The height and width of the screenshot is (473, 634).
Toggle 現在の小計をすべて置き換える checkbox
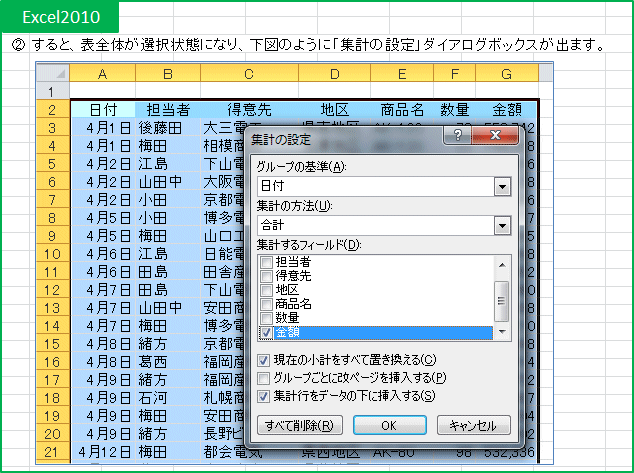[x=263, y=360]
